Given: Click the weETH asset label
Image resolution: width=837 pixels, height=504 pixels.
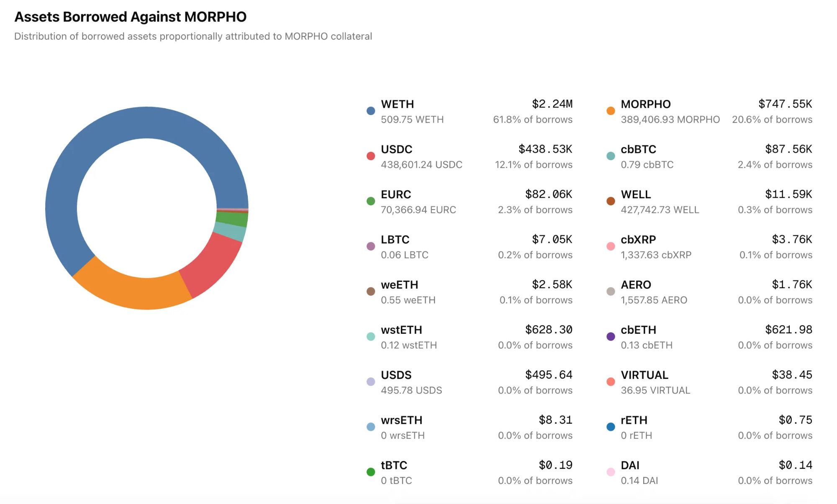Looking at the screenshot, I should coord(399,285).
